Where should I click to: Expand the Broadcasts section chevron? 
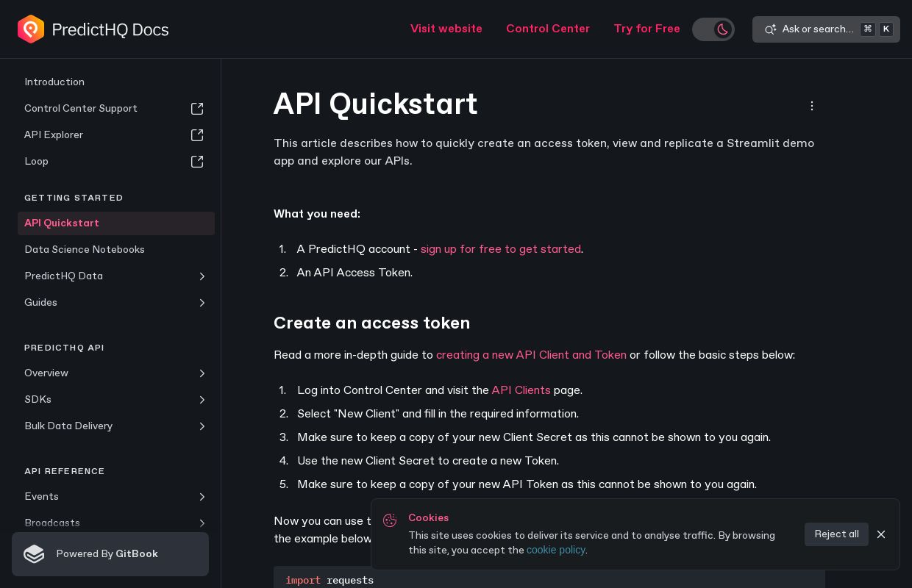pos(202,523)
